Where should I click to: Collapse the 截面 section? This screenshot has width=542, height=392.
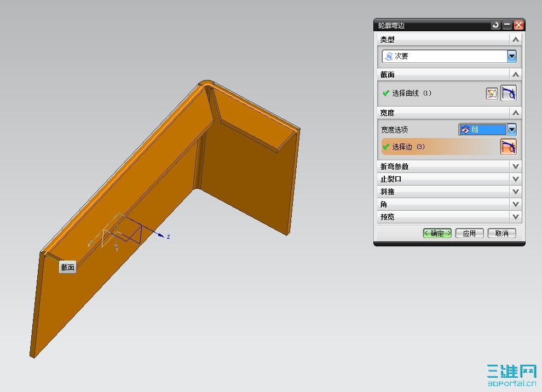[x=515, y=74]
